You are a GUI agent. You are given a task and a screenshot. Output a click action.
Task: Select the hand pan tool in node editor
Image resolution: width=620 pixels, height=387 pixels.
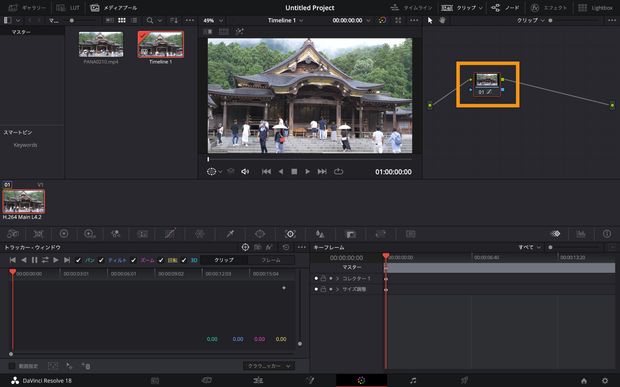point(442,20)
